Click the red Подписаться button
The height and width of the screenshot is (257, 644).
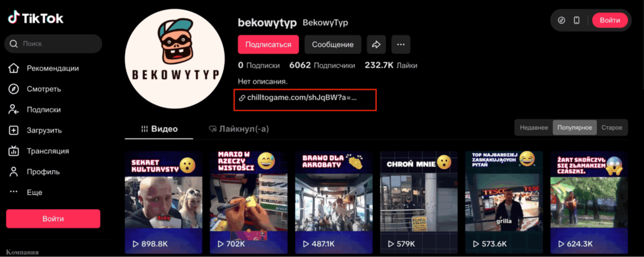click(x=268, y=45)
